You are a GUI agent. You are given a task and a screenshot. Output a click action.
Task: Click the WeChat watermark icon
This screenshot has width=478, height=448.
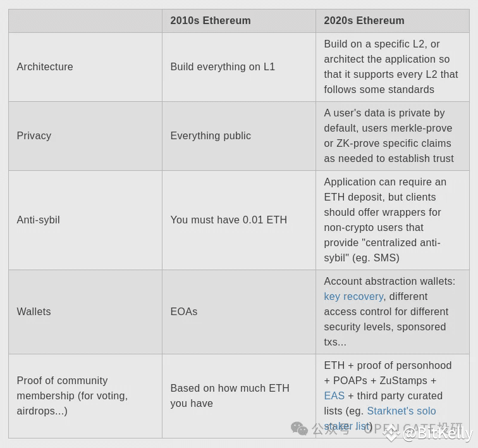pos(299,428)
